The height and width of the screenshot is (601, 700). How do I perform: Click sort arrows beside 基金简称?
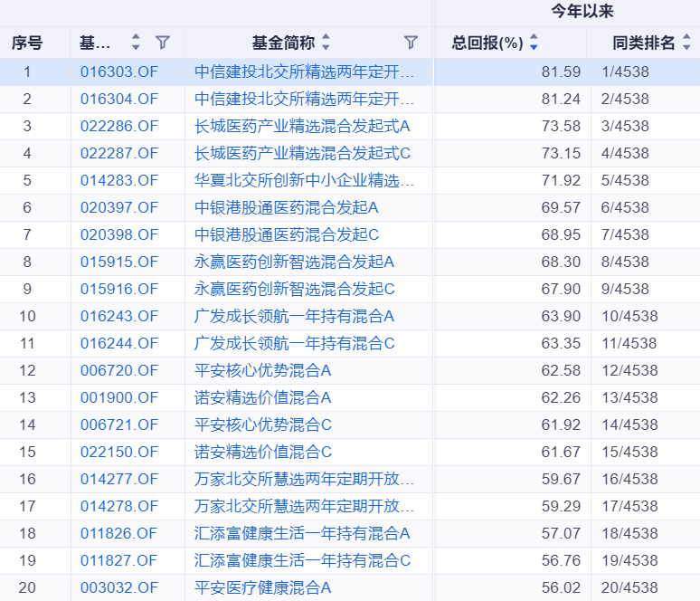coord(326,43)
